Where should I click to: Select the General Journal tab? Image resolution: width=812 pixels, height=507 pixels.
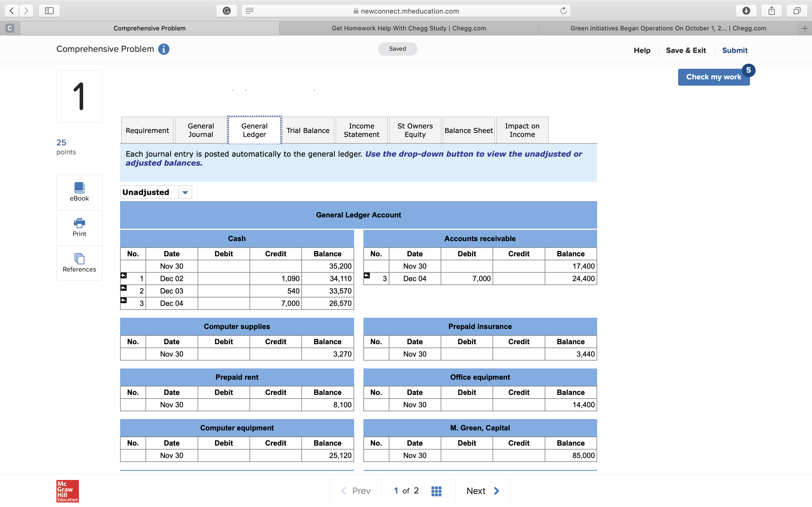pos(201,130)
